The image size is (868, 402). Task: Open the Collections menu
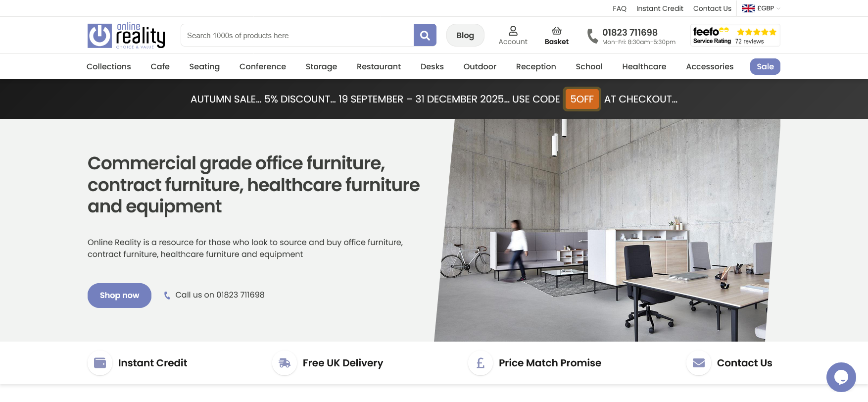pyautogui.click(x=109, y=66)
